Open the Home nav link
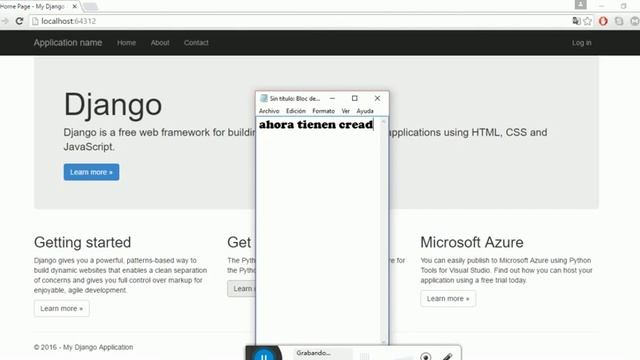This screenshot has width=640, height=360. click(127, 42)
